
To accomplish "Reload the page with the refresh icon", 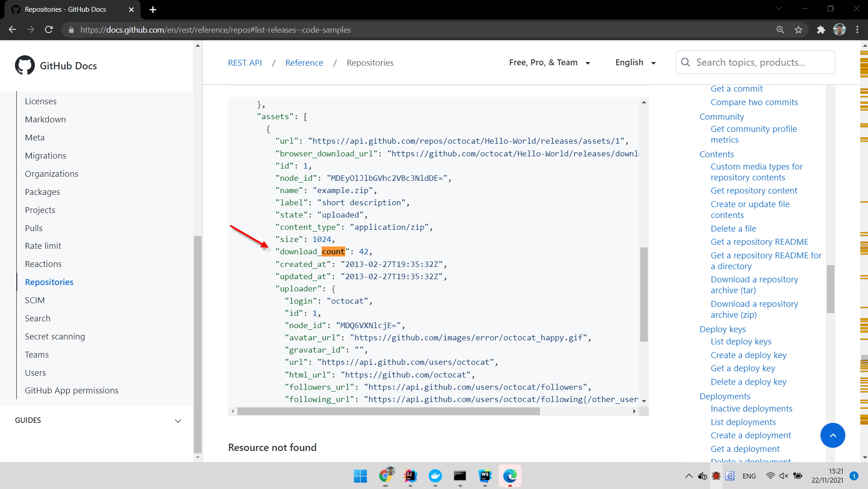I will click(49, 29).
